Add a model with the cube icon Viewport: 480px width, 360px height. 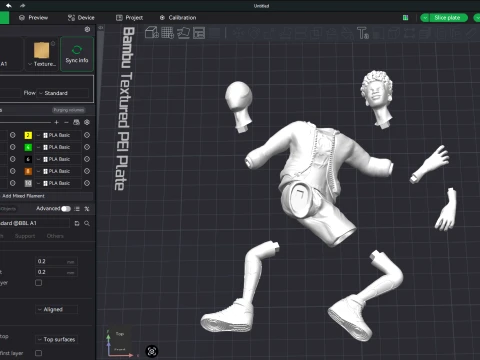pos(152,33)
